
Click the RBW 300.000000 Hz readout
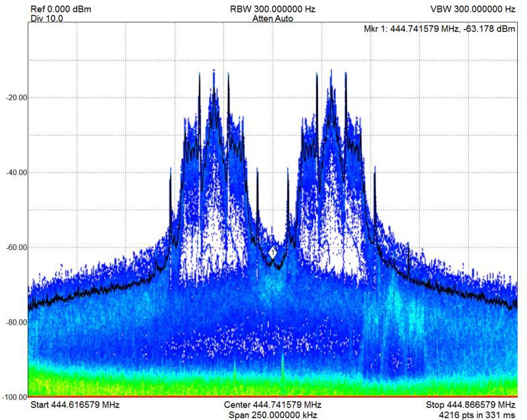272,9
